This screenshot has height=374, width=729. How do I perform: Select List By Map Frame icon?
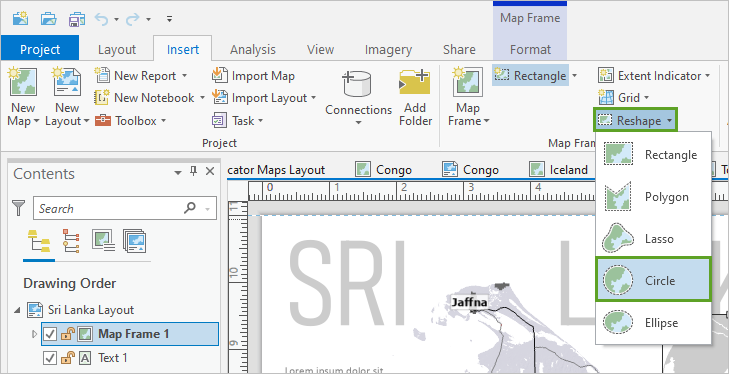pyautogui.click(x=103, y=240)
